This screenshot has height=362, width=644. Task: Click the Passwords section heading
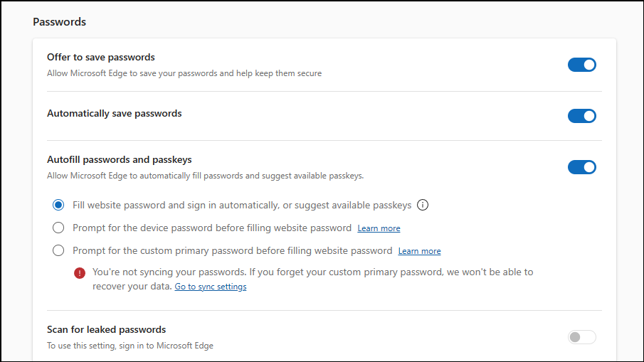coord(59,22)
